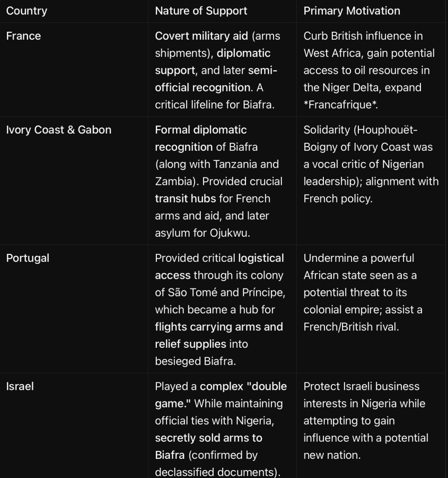
Task: Click the bold phrase "Formal diplomatic"
Action: (x=201, y=130)
